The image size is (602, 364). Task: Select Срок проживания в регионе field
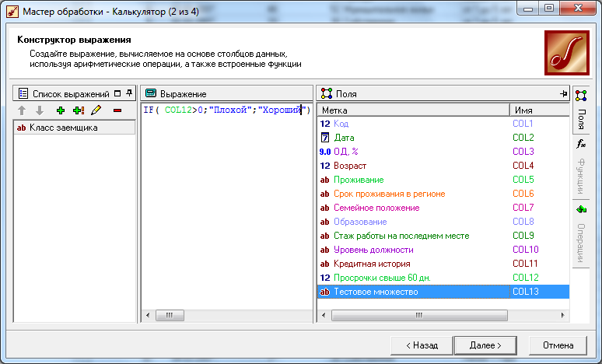443,194
